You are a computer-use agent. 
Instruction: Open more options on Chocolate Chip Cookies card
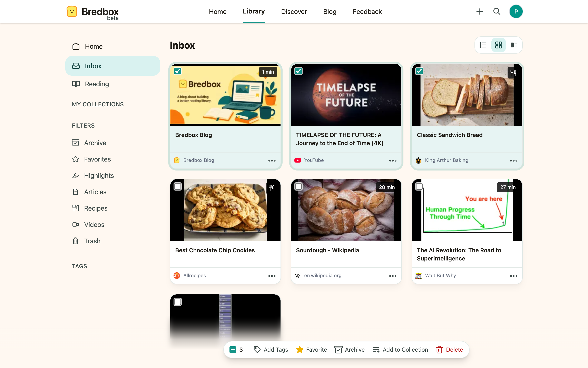pyautogui.click(x=272, y=276)
